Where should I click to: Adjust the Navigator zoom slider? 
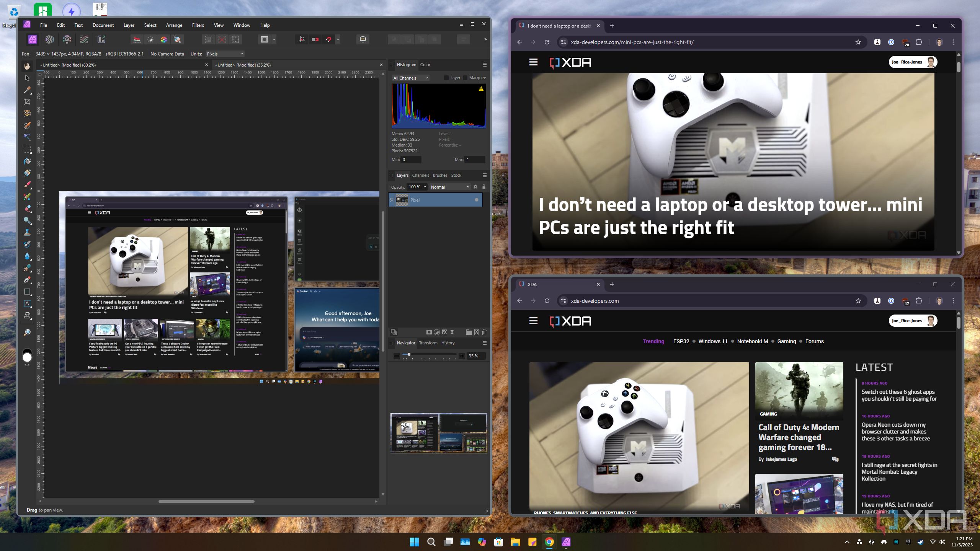click(409, 355)
